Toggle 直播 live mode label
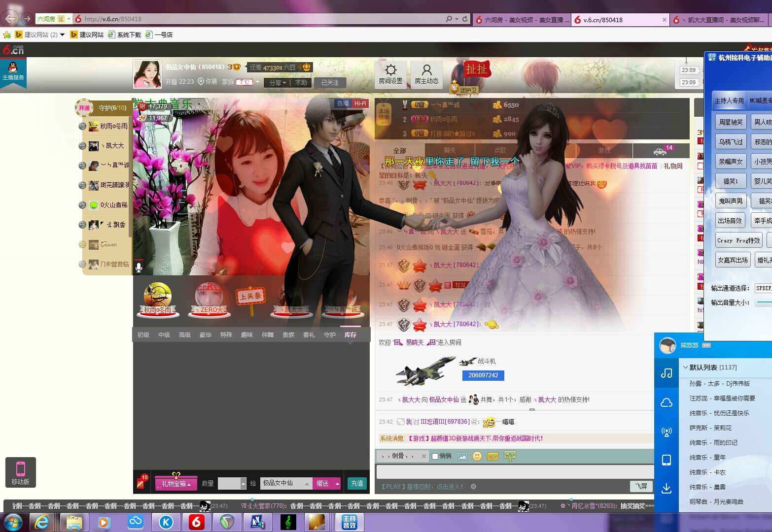Image resolution: width=772 pixels, height=532 pixels. tap(343, 103)
